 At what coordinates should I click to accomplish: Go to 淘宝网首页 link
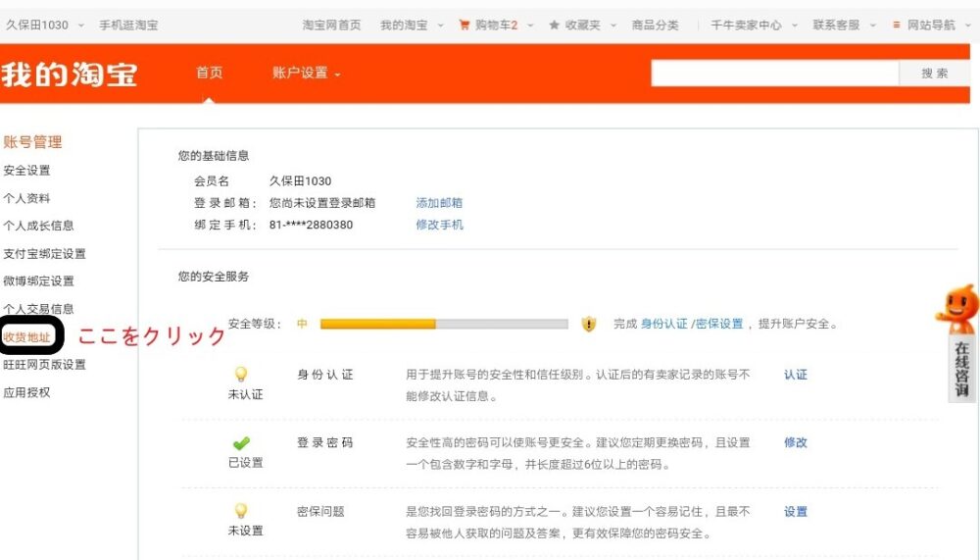coord(332,25)
